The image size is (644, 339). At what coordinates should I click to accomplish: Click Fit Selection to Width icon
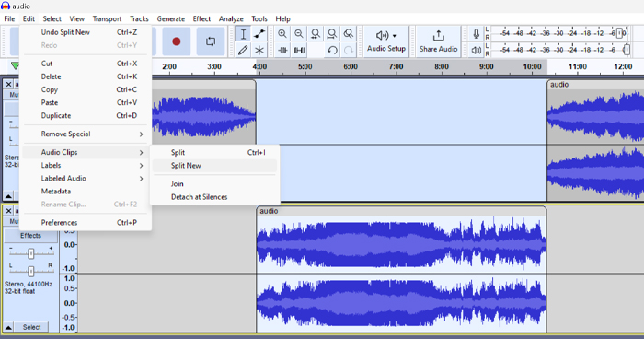tap(316, 34)
